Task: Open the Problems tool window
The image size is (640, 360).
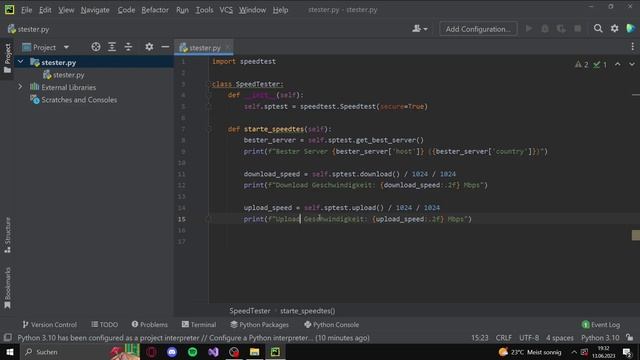Action: [x=149, y=324]
